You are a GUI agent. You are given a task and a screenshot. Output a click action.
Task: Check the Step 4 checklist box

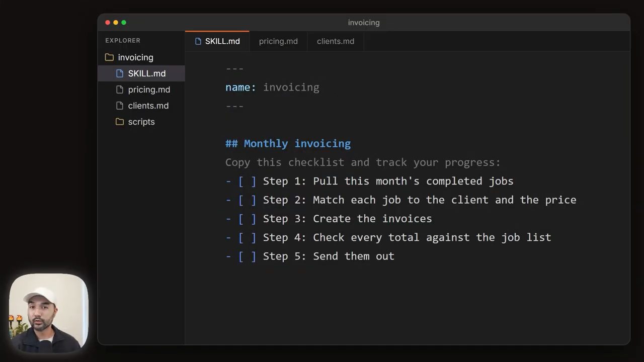coord(247,237)
